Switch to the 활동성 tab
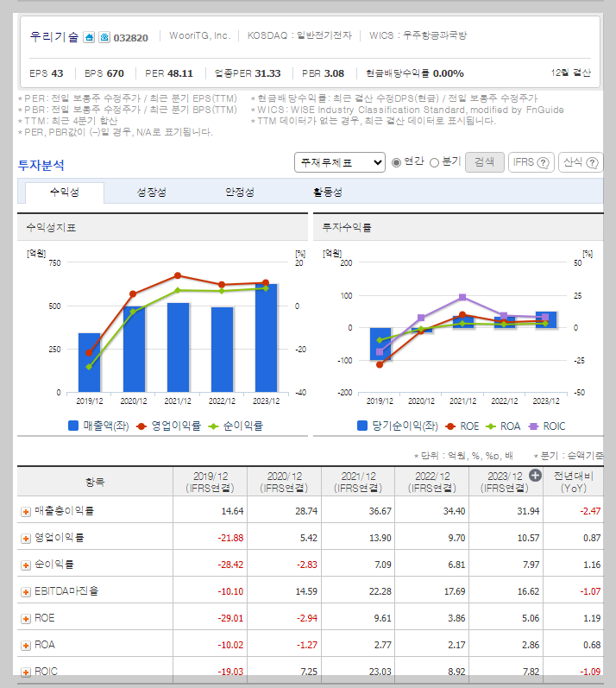 coord(328,193)
